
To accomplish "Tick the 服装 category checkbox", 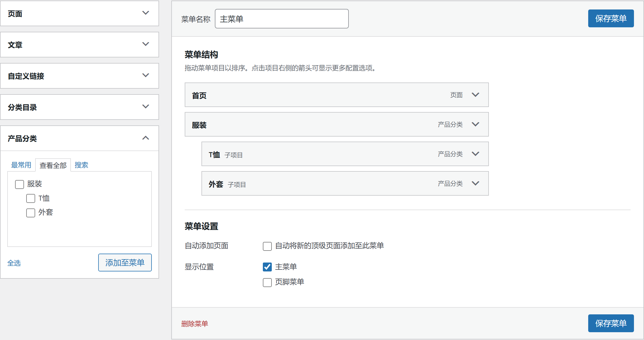I will coord(20,184).
